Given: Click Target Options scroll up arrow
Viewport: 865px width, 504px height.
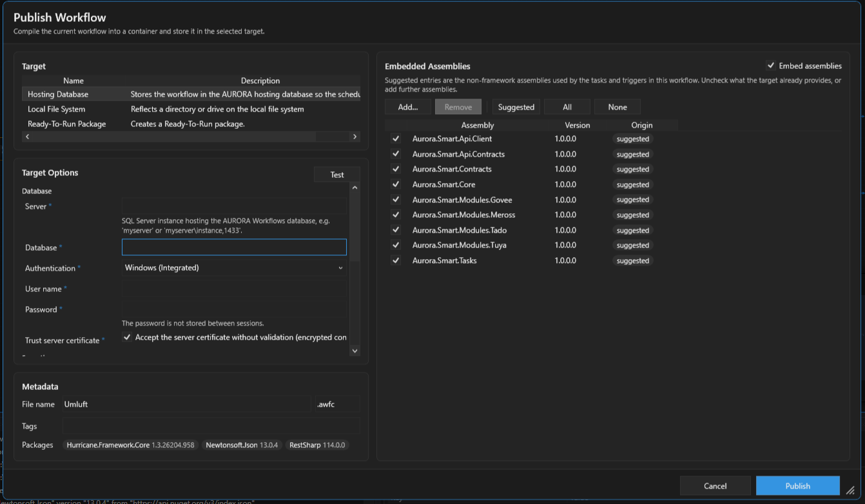Looking at the screenshot, I should 355,188.
